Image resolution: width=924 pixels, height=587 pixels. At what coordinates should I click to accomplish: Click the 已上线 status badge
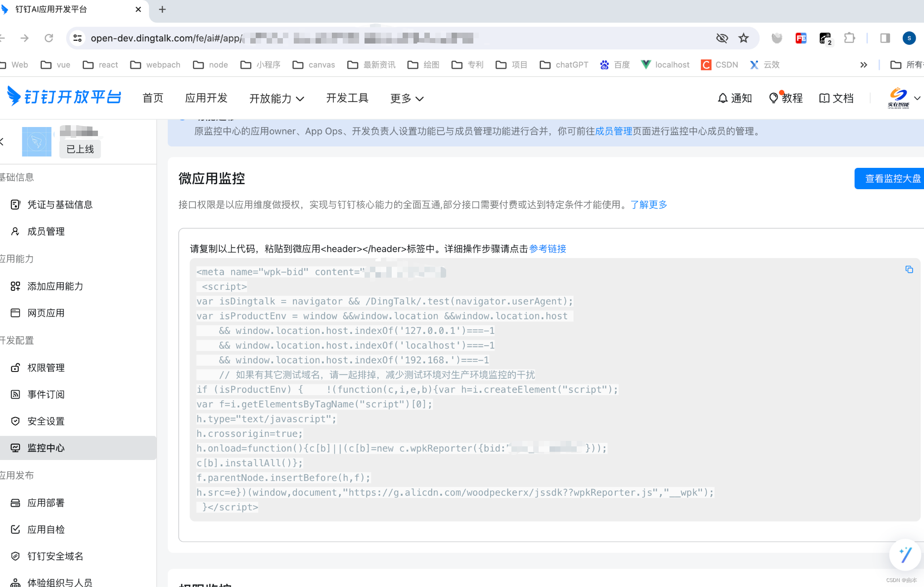coord(80,149)
